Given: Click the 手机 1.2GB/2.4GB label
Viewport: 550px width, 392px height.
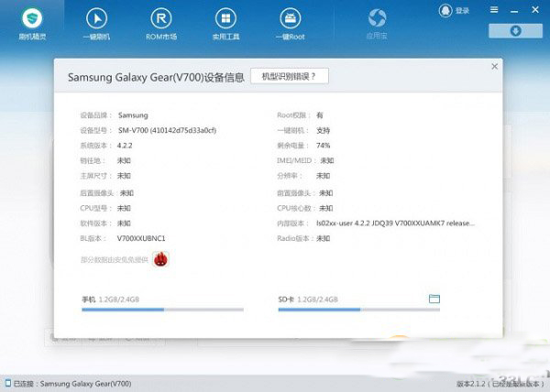Looking at the screenshot, I should tap(111, 299).
